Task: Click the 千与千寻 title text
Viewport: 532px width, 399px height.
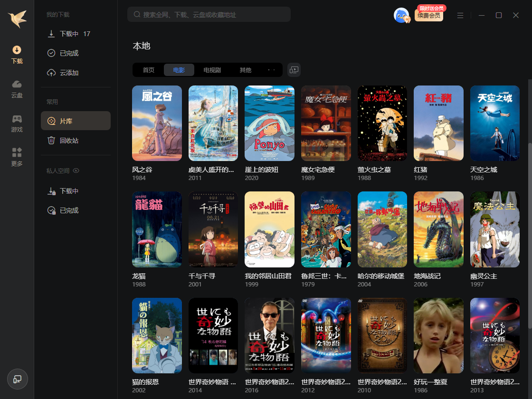Action: [x=202, y=276]
